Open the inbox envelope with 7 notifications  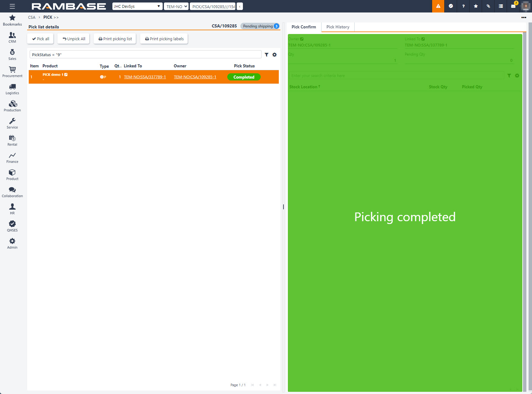513,6
